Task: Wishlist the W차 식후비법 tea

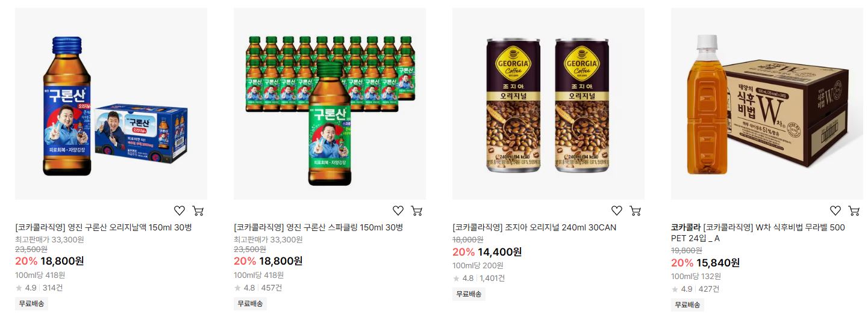Action: [835, 211]
